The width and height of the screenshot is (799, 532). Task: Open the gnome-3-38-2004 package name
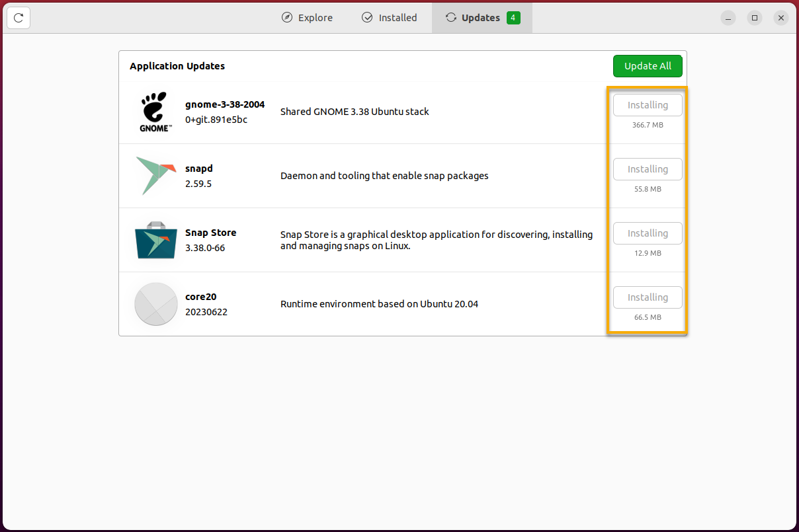(x=225, y=104)
